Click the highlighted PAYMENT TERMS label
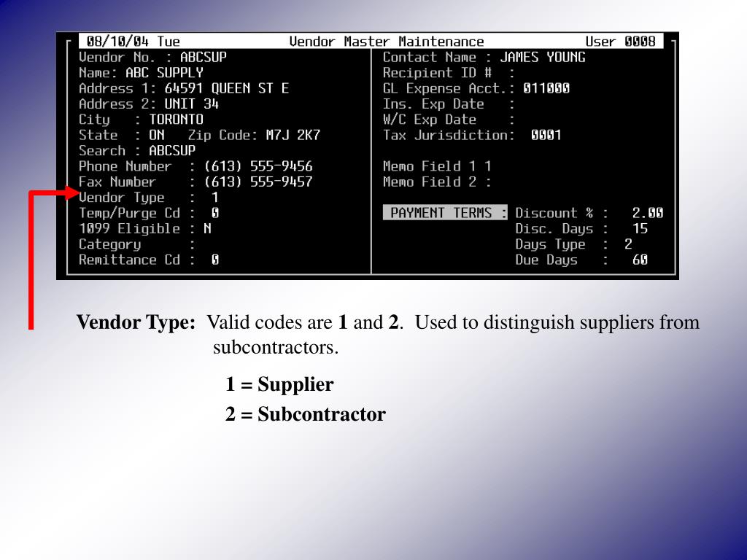This screenshot has width=747, height=560. click(445, 213)
